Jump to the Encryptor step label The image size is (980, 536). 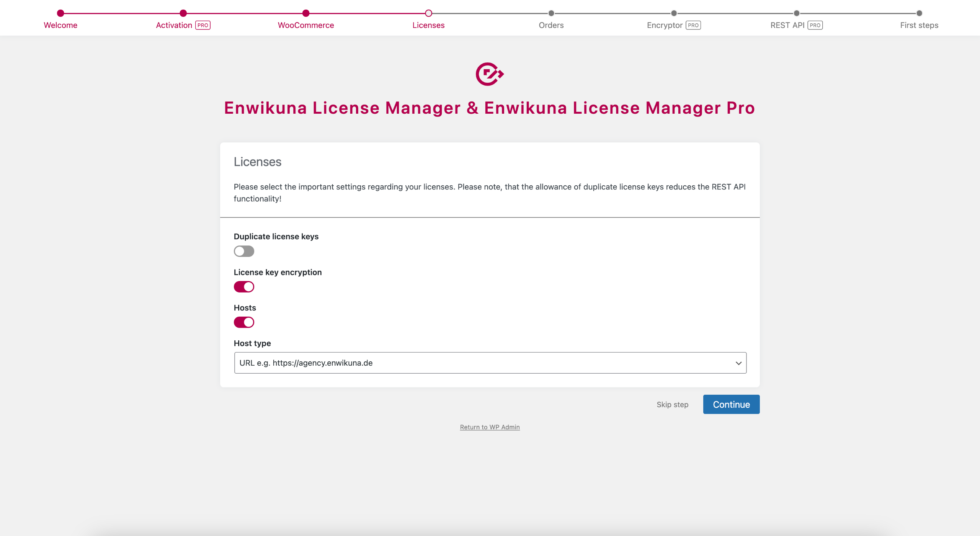coord(665,25)
